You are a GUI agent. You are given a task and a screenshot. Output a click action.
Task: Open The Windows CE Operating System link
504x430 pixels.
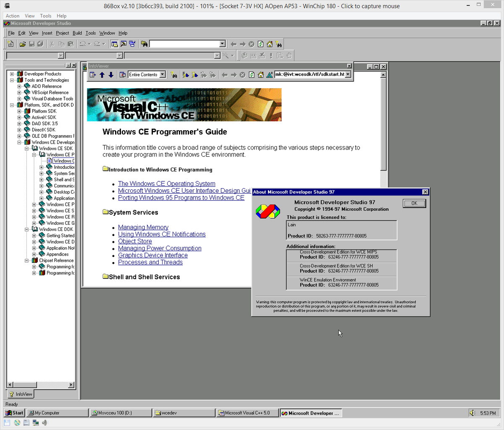(x=167, y=184)
